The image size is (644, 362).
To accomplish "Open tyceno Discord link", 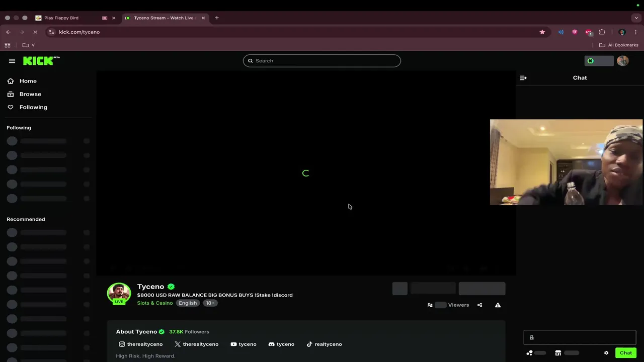I will tap(281, 344).
